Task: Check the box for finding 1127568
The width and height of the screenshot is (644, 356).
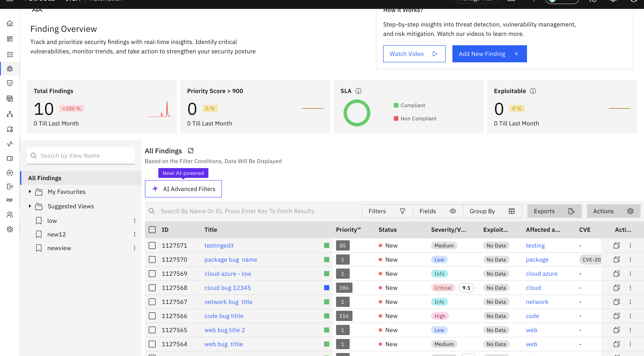Action: point(152,288)
